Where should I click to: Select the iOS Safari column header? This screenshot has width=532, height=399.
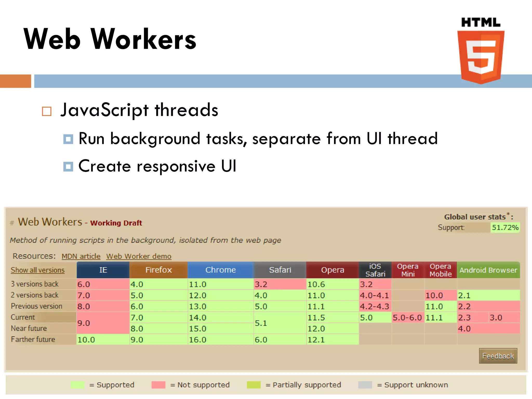(x=375, y=270)
